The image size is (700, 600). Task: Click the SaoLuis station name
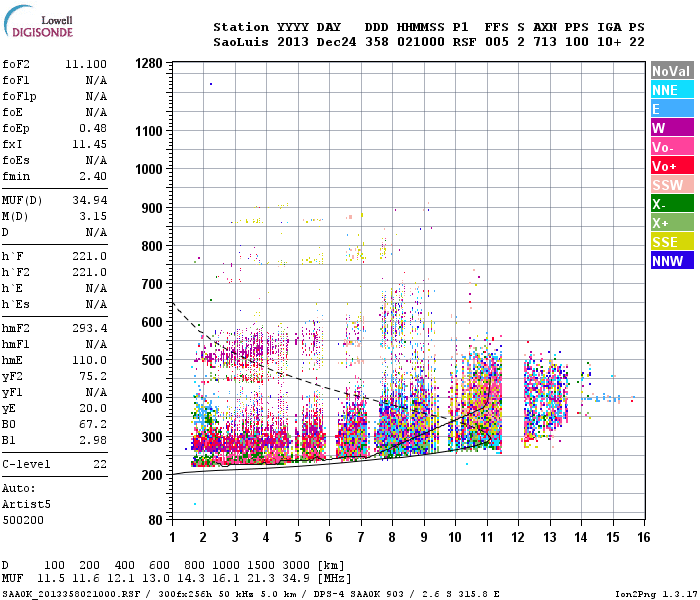click(x=241, y=42)
